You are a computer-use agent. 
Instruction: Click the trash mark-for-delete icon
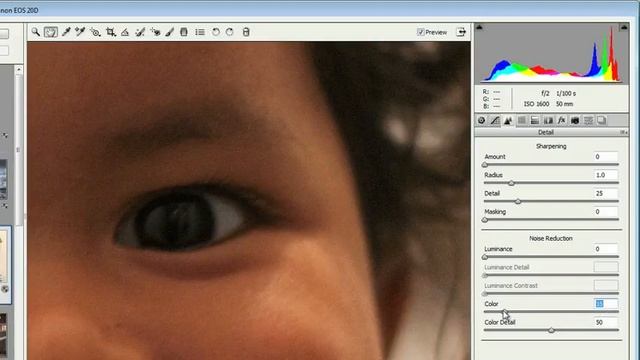pos(246,32)
